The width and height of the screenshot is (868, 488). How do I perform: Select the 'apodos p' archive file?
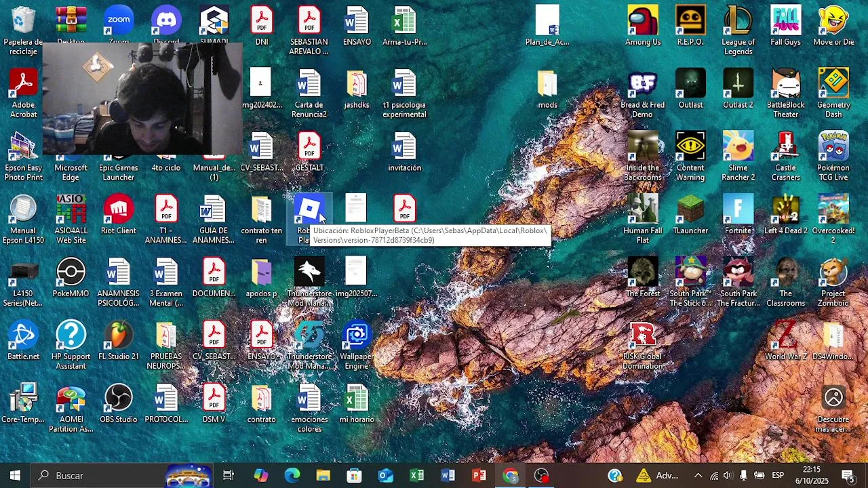262,278
